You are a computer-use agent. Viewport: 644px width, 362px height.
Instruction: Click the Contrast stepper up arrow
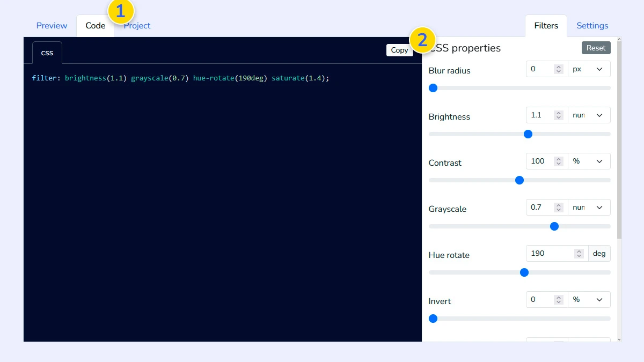[x=558, y=158]
